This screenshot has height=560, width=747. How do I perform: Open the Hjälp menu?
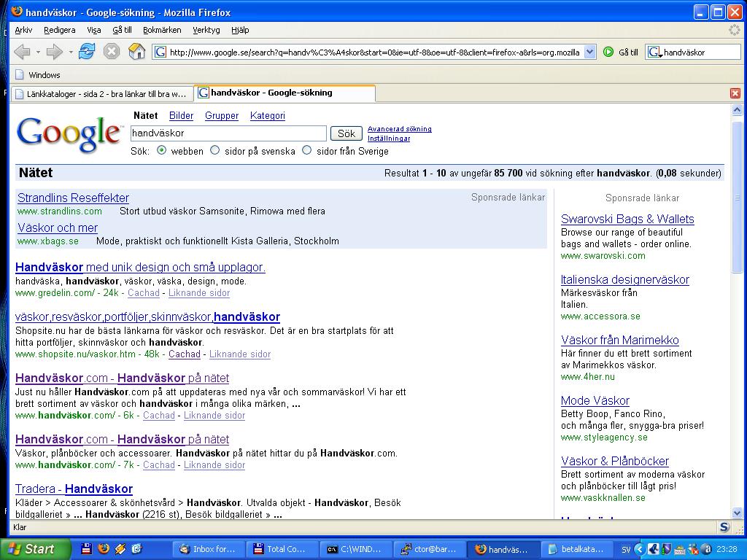click(240, 30)
